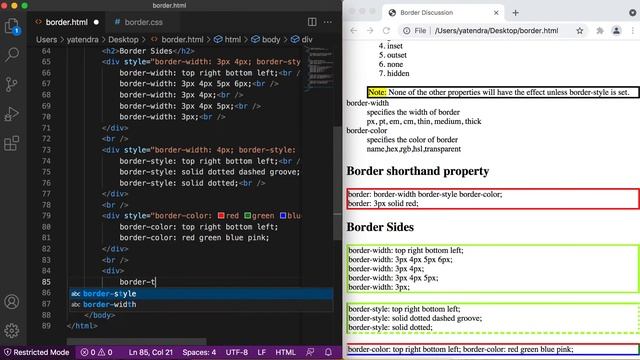Choose border-style from autocomplete suggestions
640x360 pixels.
click(201, 293)
